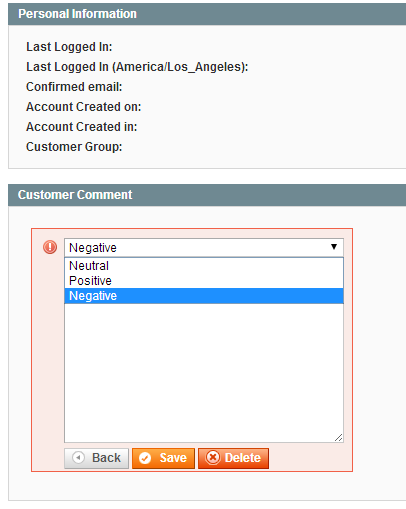Click the textarea resize grip icon
This screenshot has height=509, width=406.
click(338, 437)
